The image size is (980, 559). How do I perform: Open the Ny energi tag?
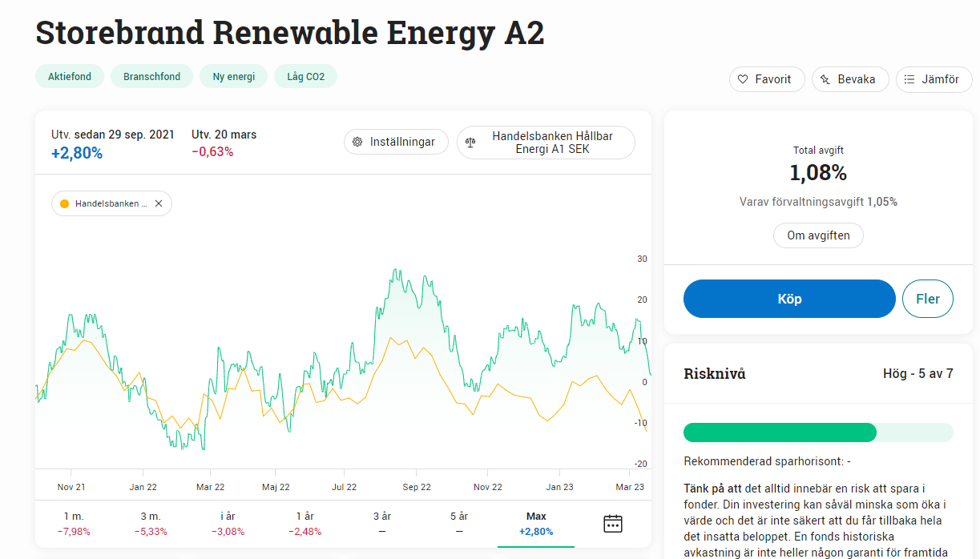234,77
